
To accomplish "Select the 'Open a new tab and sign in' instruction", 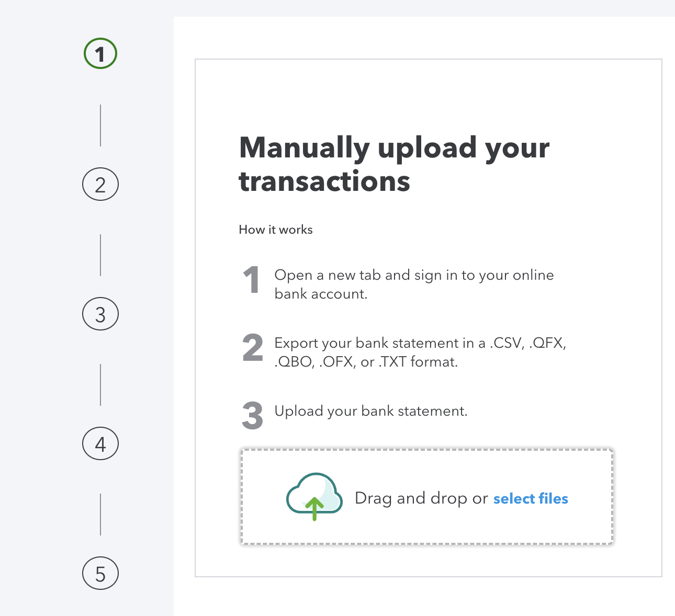I will pyautogui.click(x=414, y=284).
